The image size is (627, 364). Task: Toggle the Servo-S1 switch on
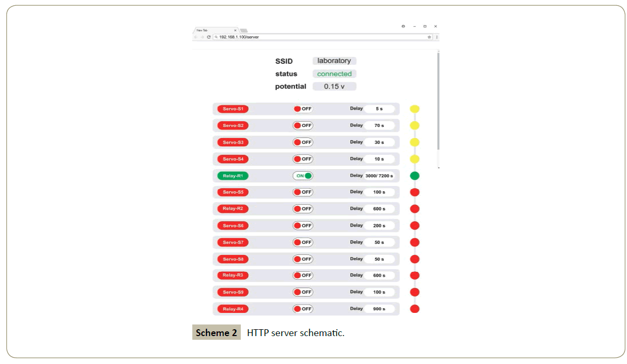[x=303, y=109]
